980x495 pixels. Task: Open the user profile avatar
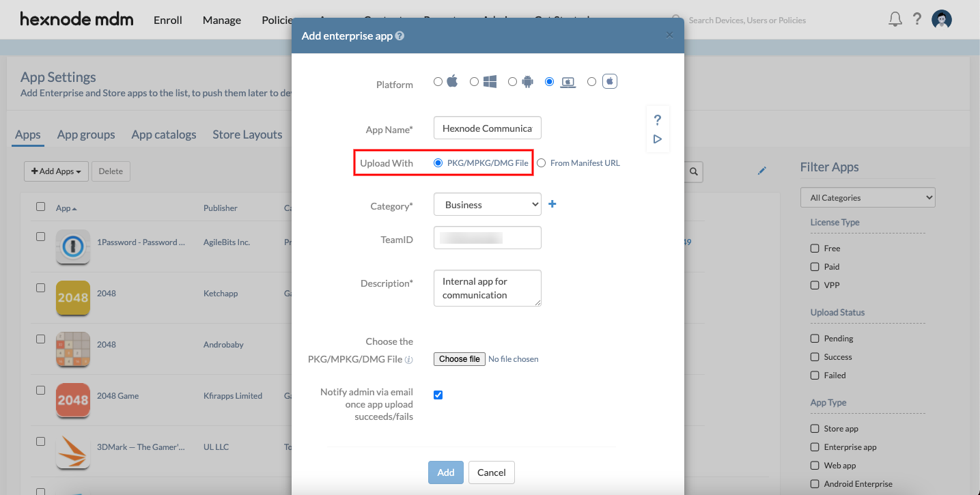pyautogui.click(x=942, y=19)
